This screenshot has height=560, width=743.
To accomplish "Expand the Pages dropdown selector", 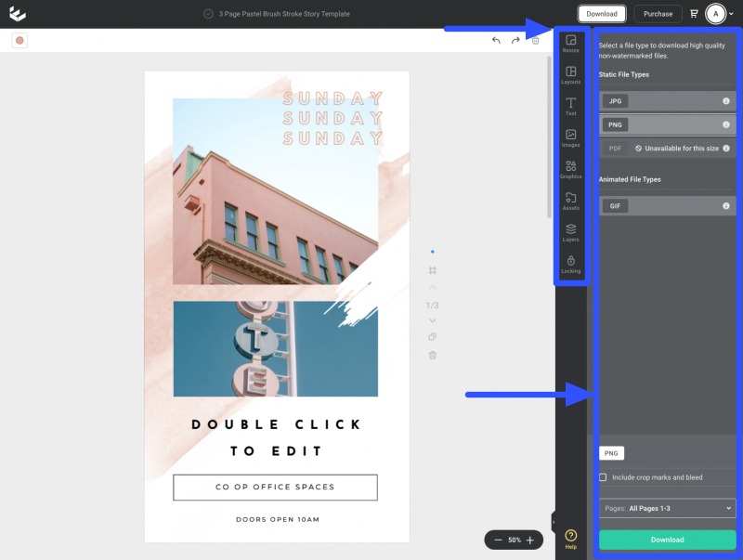I will 667,509.
